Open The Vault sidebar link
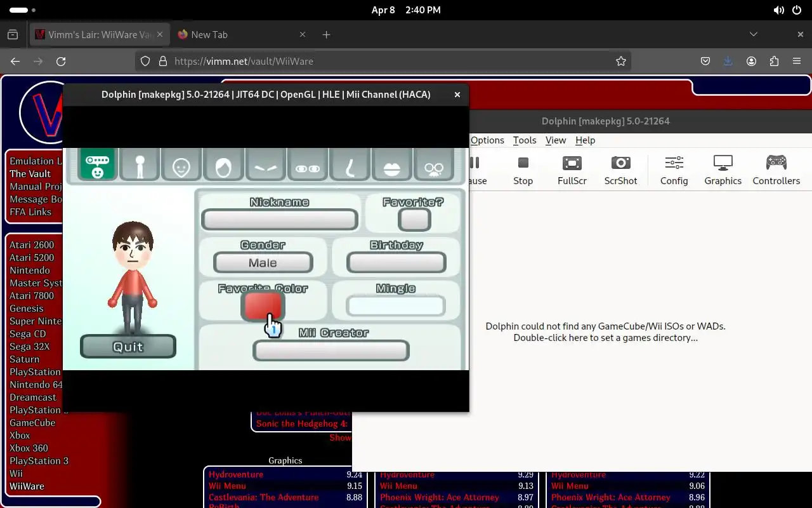 [x=30, y=173]
